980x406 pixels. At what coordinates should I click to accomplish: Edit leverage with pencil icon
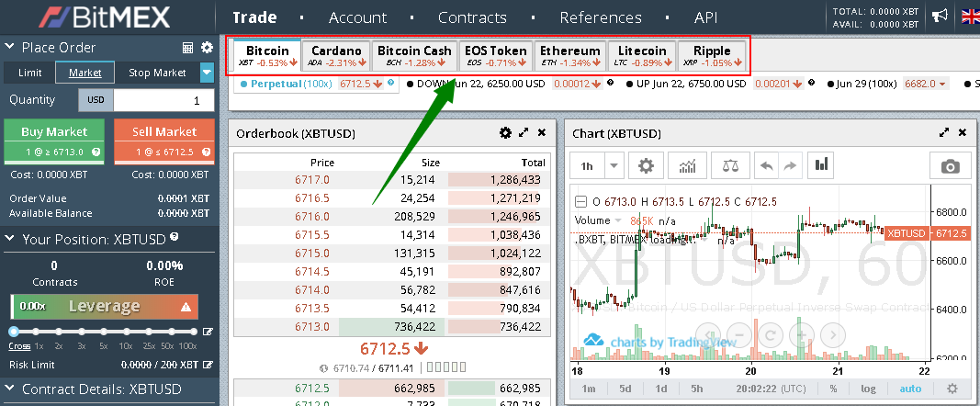[208, 332]
